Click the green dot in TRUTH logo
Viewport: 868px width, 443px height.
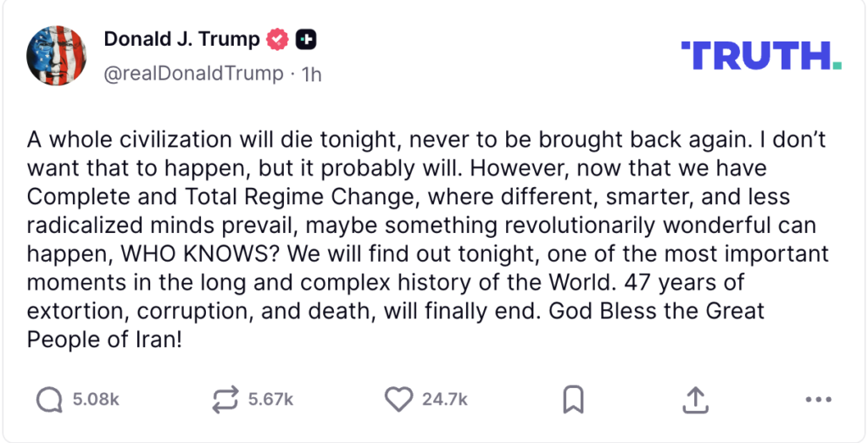(837, 64)
